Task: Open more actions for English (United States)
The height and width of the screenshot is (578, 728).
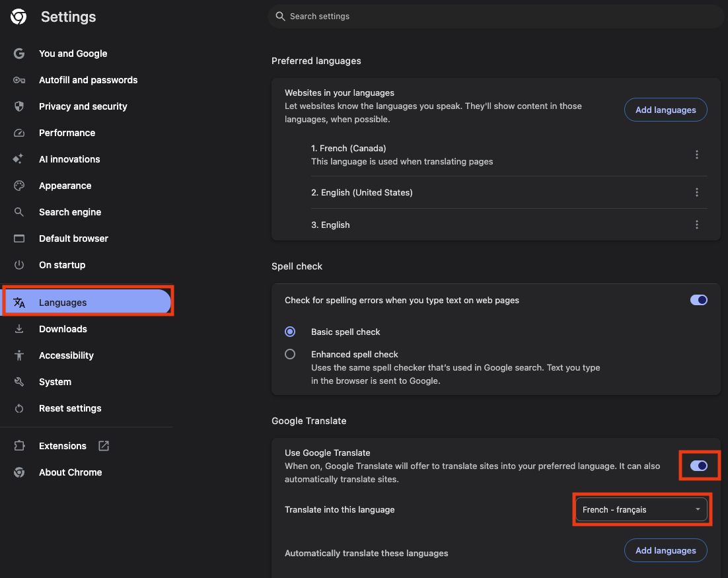Action: (x=697, y=192)
